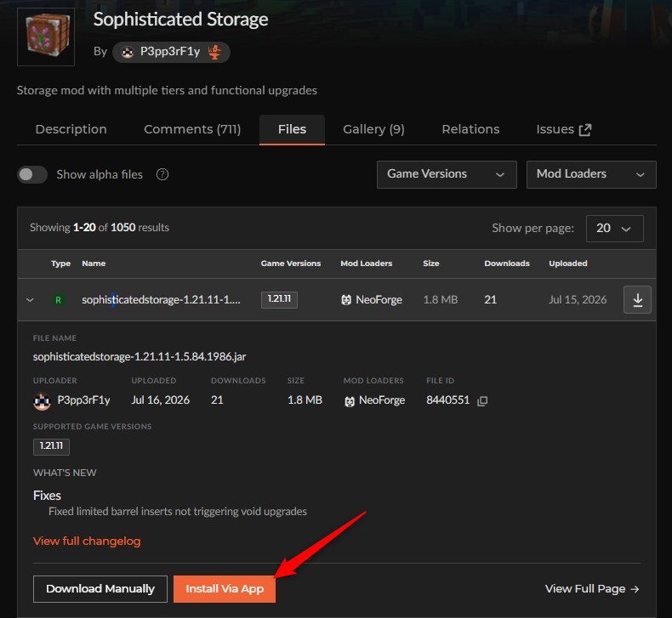Click the Uploaded column header
Viewport: 672px width, 618px height.
(568, 264)
